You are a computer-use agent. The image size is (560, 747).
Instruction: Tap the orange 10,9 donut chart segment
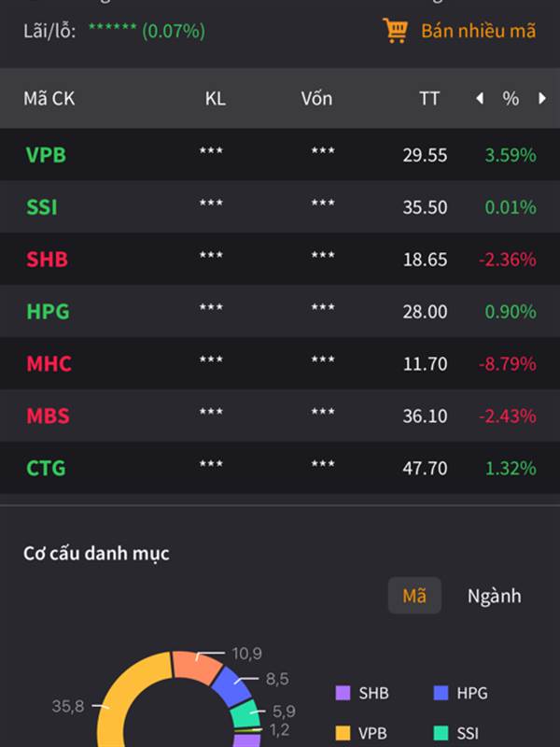coord(196,666)
